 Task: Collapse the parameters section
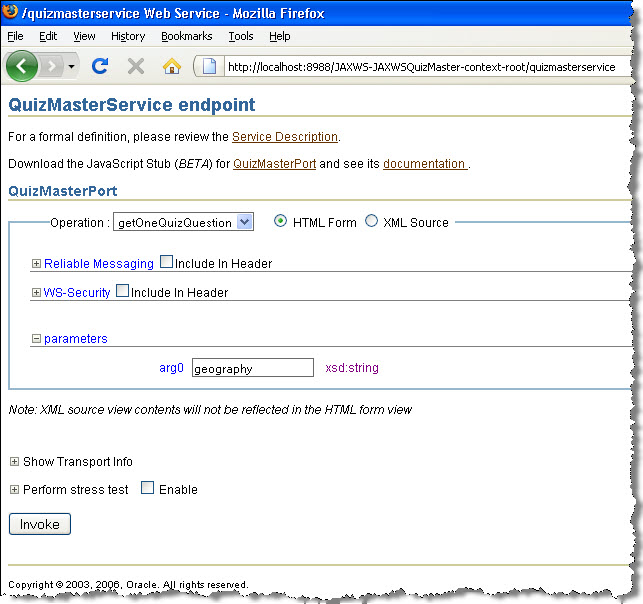[36, 339]
